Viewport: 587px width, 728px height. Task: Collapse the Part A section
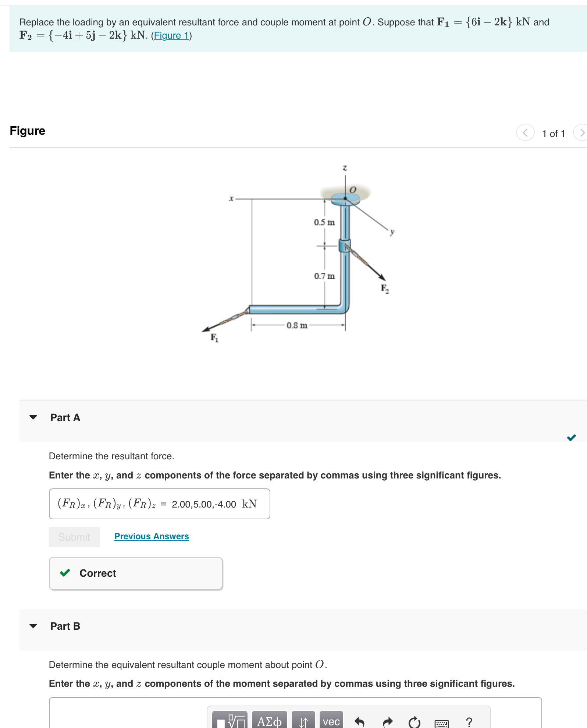coord(33,417)
